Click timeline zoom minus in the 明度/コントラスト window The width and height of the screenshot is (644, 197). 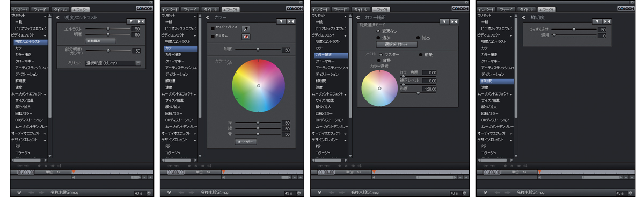click(x=145, y=177)
